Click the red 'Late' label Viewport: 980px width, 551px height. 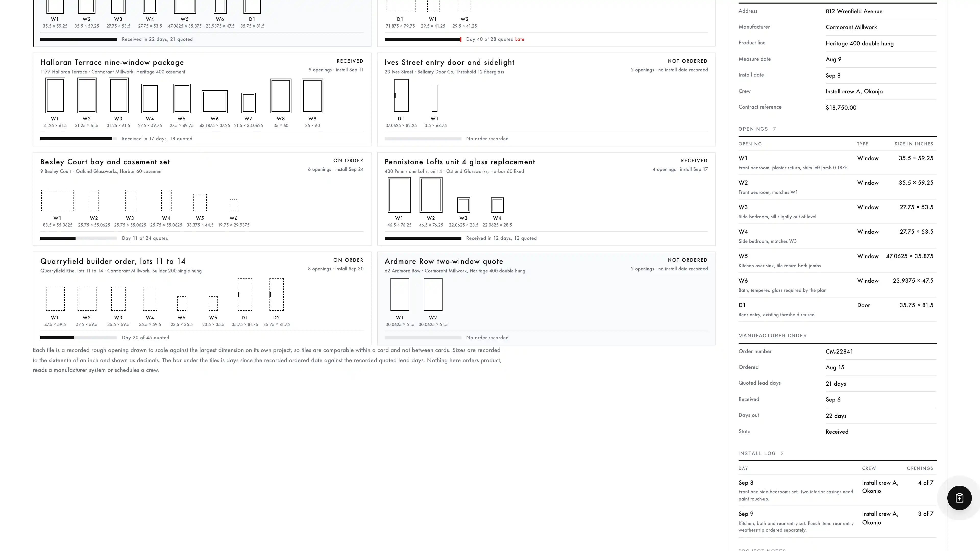pyautogui.click(x=520, y=39)
